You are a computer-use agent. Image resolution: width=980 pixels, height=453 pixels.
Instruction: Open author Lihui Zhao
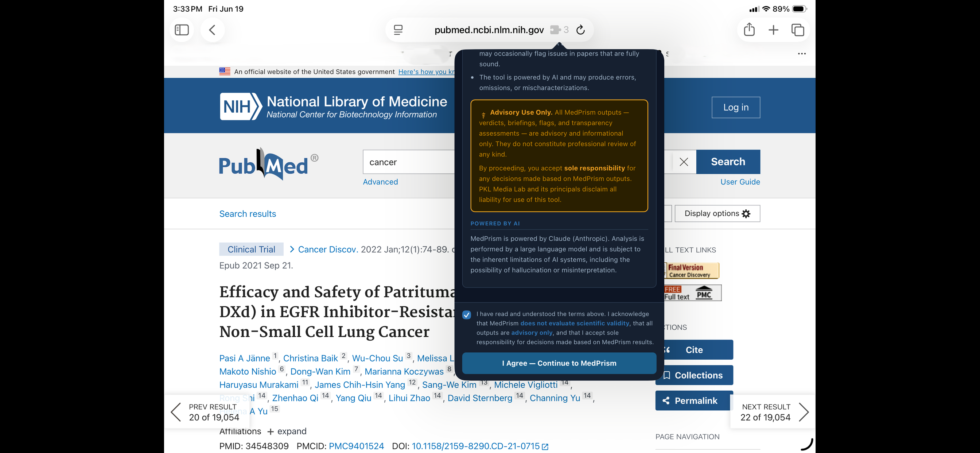(x=409, y=398)
